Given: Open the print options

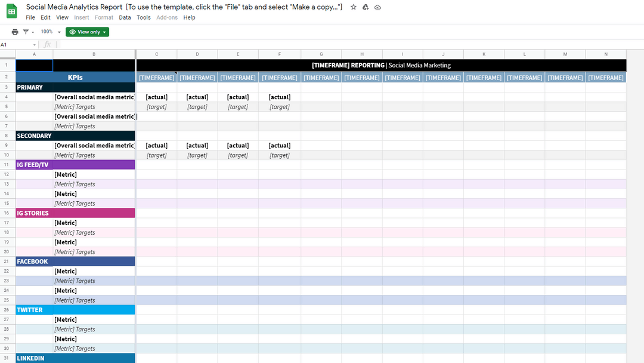Looking at the screenshot, I should pos(14,31).
